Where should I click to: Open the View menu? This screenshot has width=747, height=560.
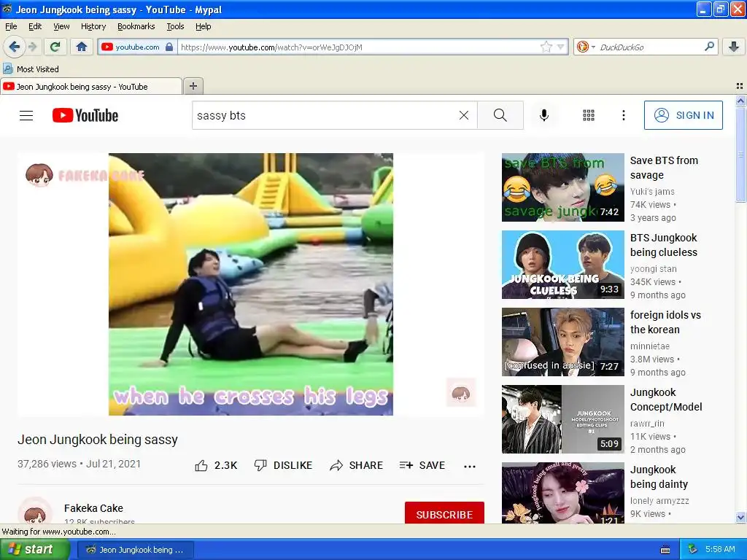click(x=61, y=26)
